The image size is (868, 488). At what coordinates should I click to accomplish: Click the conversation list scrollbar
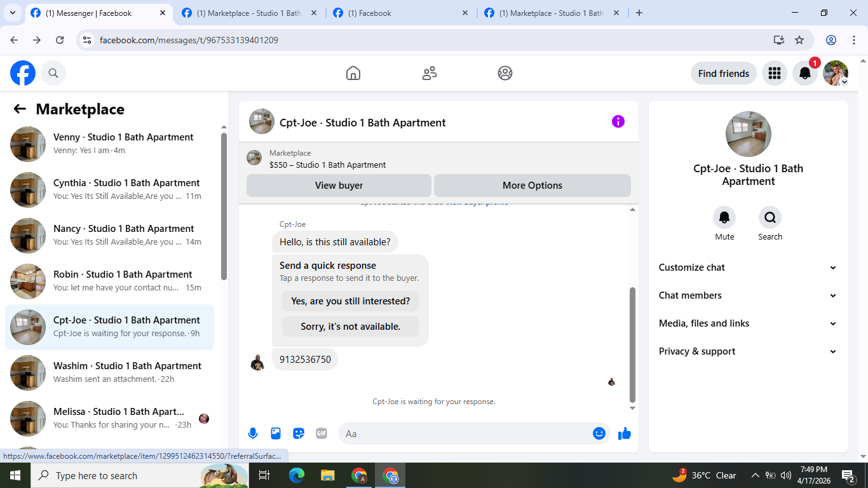coord(224,206)
